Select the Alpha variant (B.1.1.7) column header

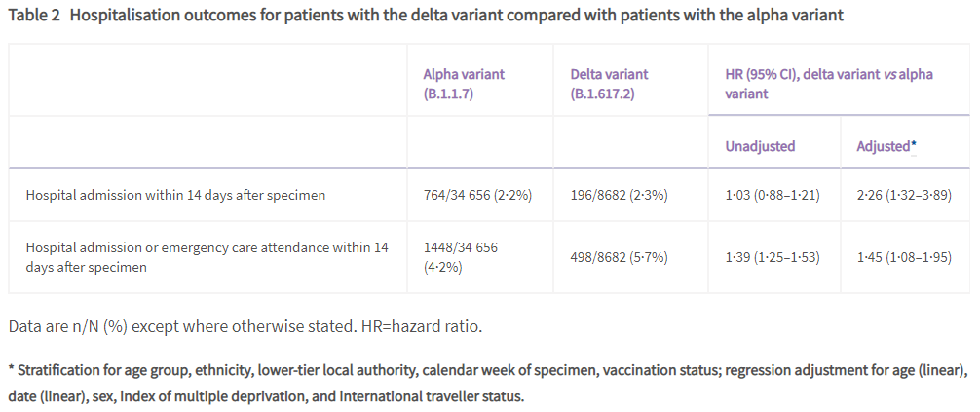click(464, 84)
